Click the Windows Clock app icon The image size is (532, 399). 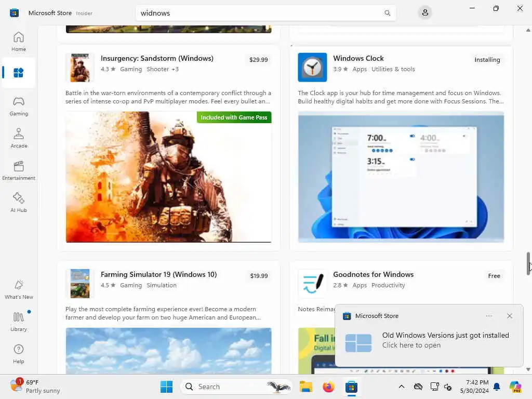tap(312, 67)
